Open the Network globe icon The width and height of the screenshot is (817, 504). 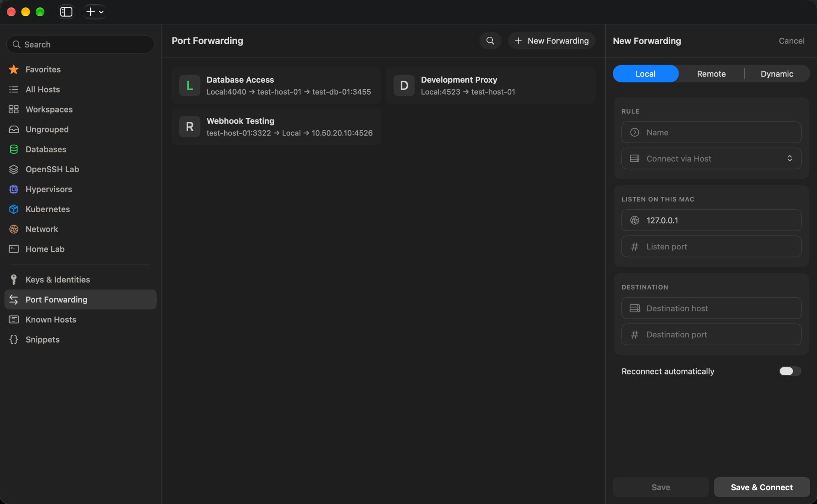click(x=14, y=229)
